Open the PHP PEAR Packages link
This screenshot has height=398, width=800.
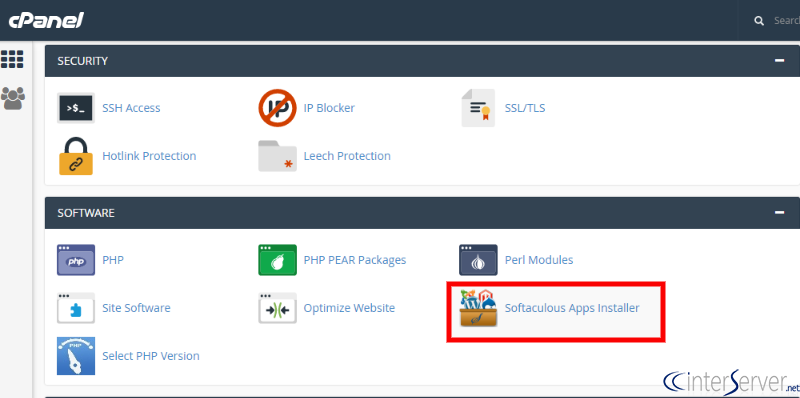tap(355, 260)
